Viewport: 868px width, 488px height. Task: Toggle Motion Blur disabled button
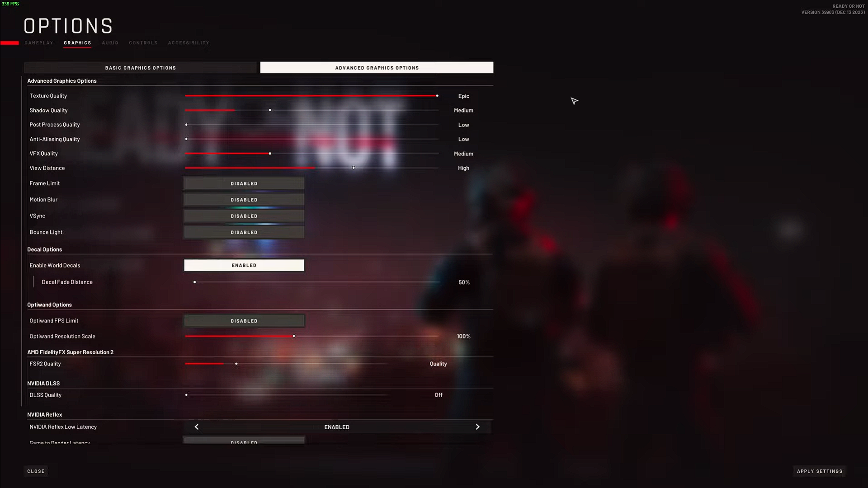243,200
